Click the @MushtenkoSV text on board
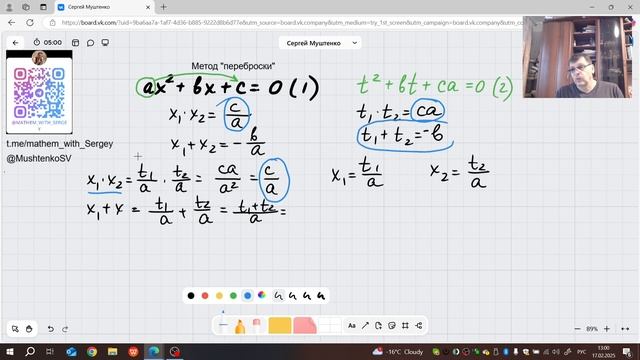 39,158
